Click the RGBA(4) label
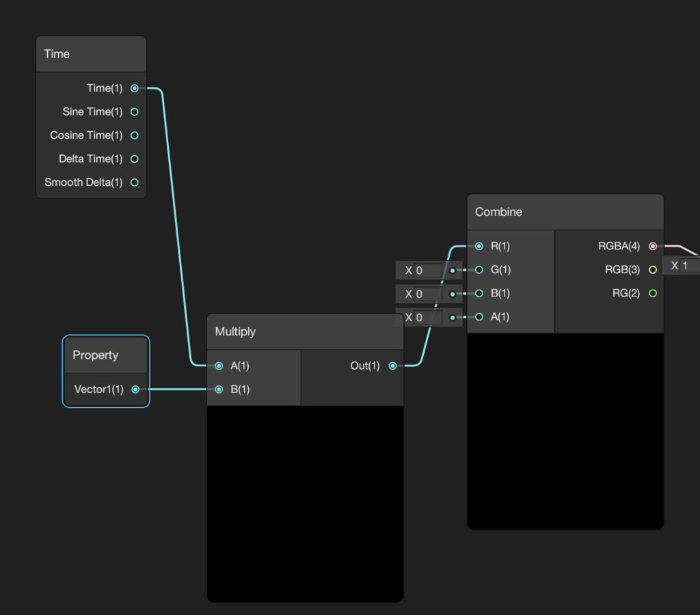This screenshot has height=615, width=700. [619, 247]
